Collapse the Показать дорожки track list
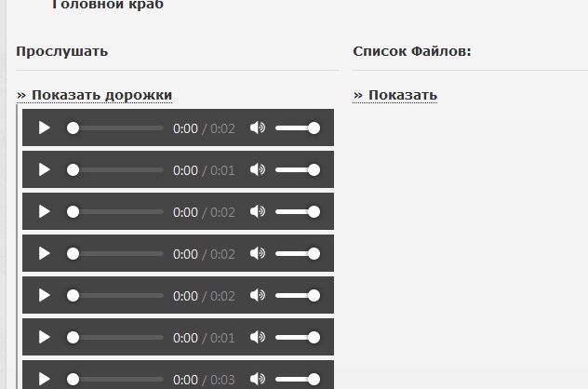This screenshot has width=588, height=389. point(94,95)
